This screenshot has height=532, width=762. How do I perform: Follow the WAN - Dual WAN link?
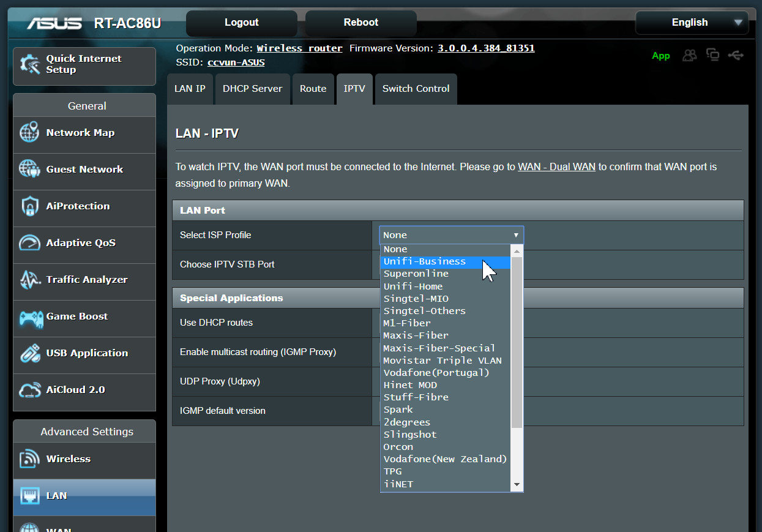coord(556,167)
